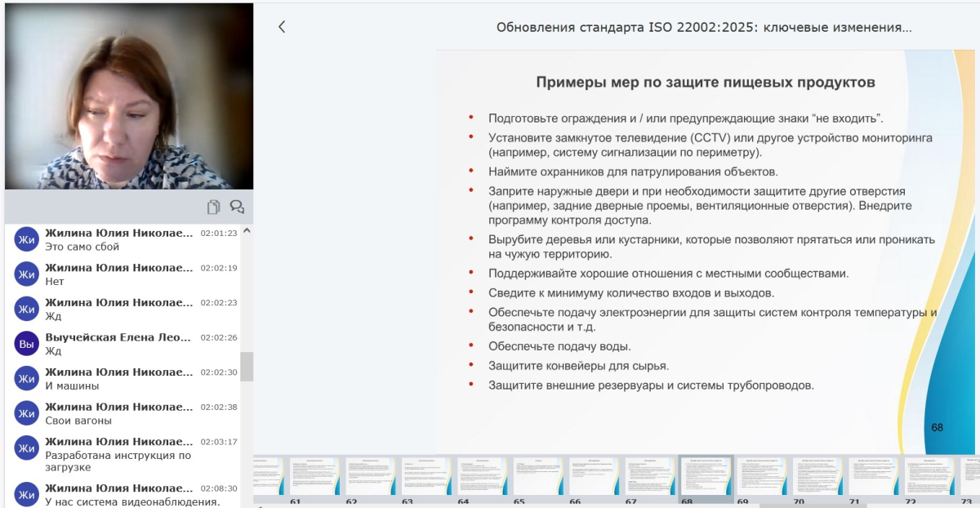Click avatar beside "Разработана инструкция по загрузке"
The height and width of the screenshot is (508, 980).
[27, 448]
